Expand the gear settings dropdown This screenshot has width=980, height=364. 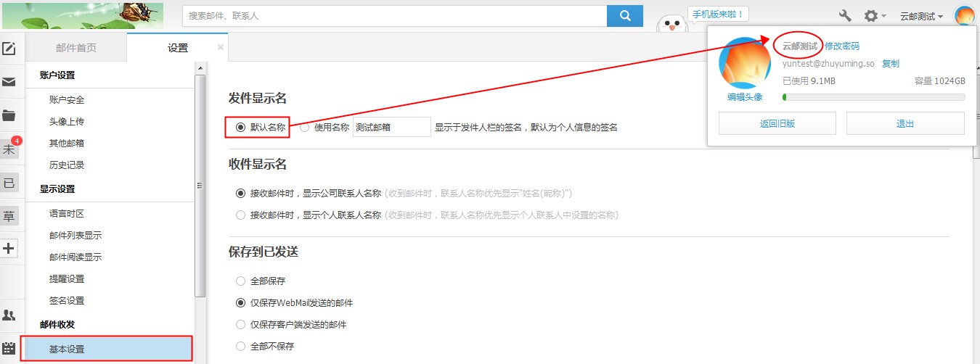point(874,15)
